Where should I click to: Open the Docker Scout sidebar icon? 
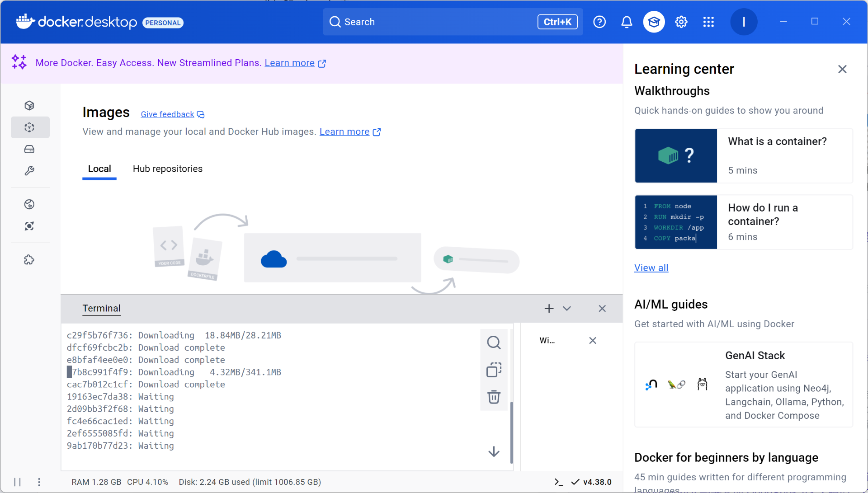[x=29, y=226]
